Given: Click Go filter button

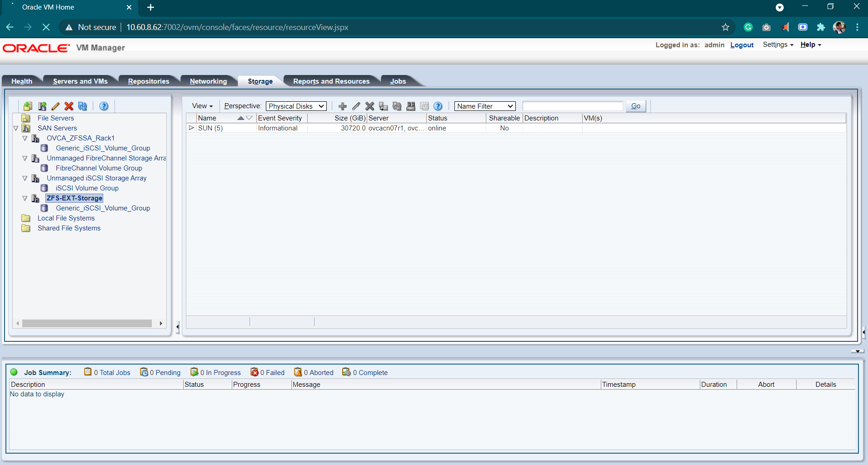Looking at the screenshot, I should 636,106.
